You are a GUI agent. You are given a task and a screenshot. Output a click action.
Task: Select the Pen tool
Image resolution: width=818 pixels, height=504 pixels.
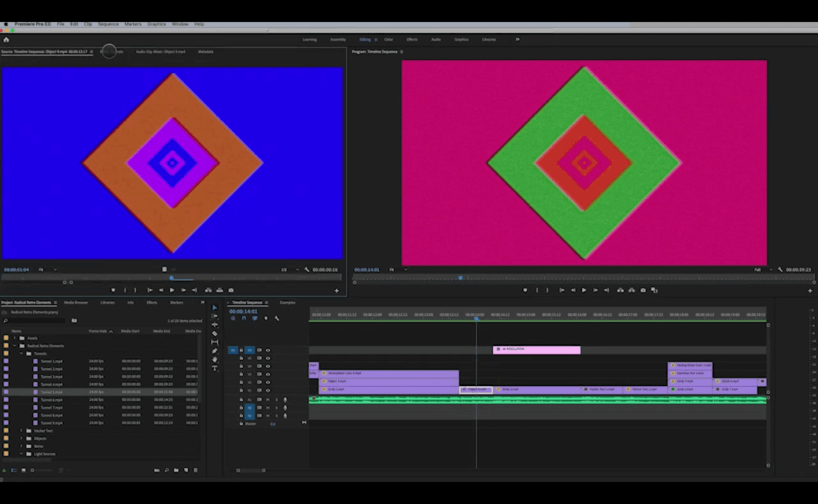point(215,351)
